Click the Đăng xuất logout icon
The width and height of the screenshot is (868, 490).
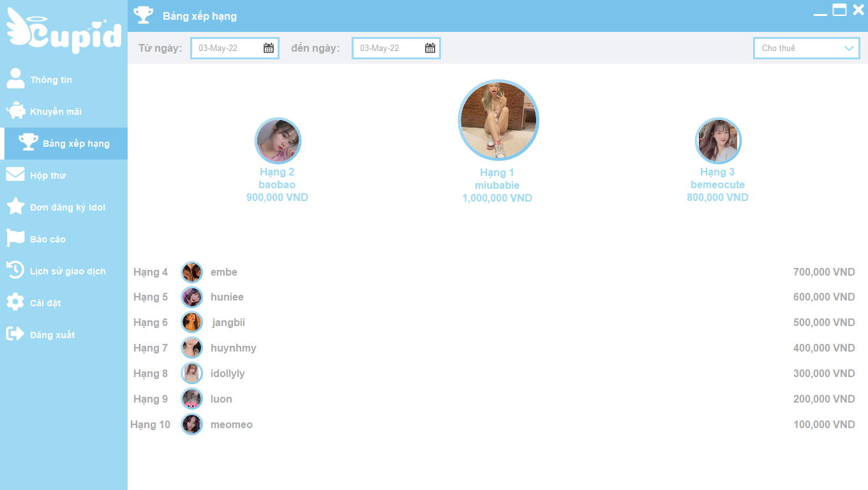15,334
